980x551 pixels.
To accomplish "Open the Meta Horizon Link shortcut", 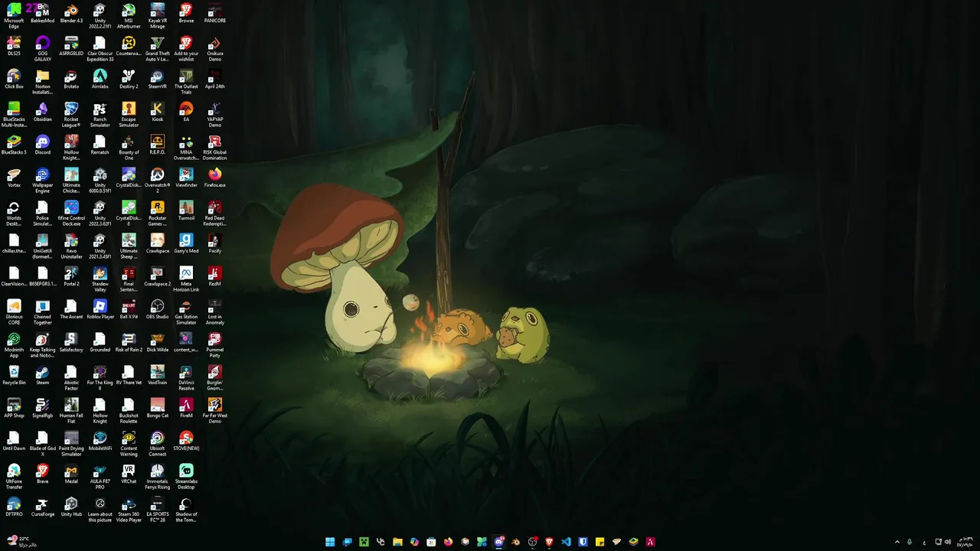I will [x=186, y=279].
